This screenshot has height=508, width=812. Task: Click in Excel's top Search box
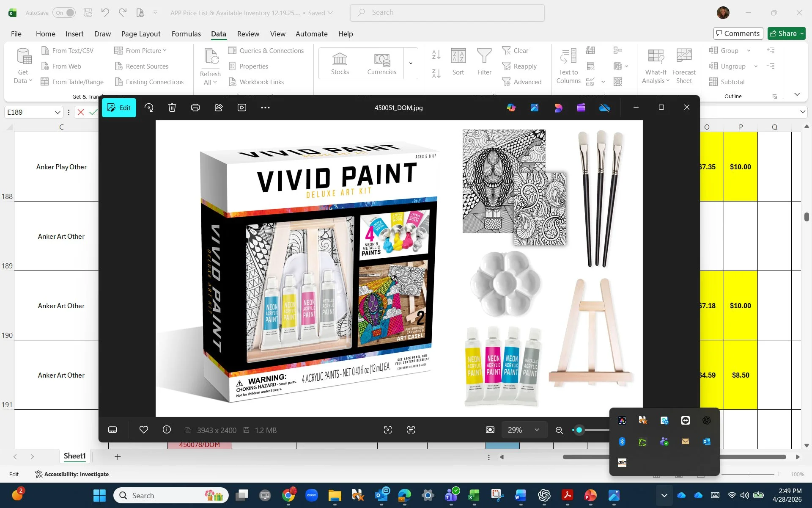coord(447,13)
